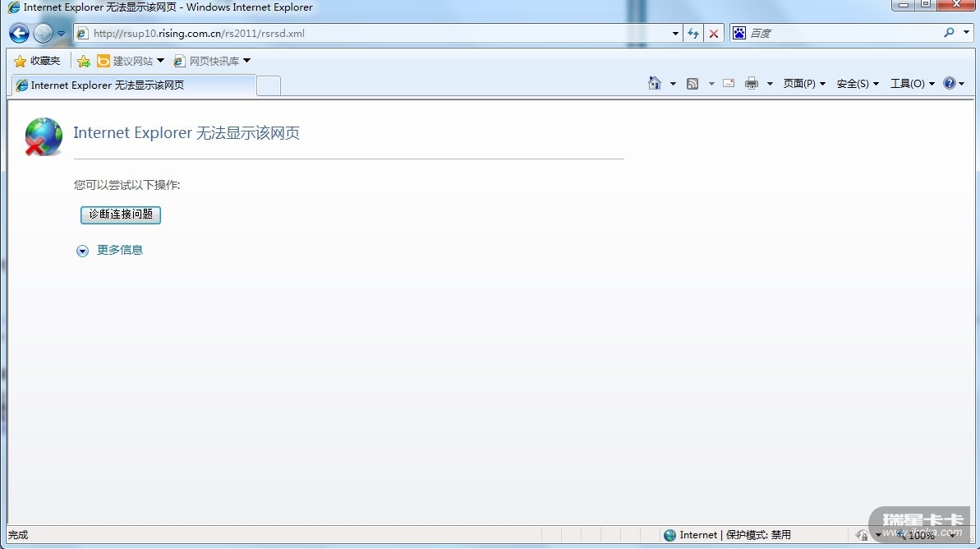Open recent pages dropdown beside Forward button
The width and height of the screenshot is (980, 549).
pos(62,34)
